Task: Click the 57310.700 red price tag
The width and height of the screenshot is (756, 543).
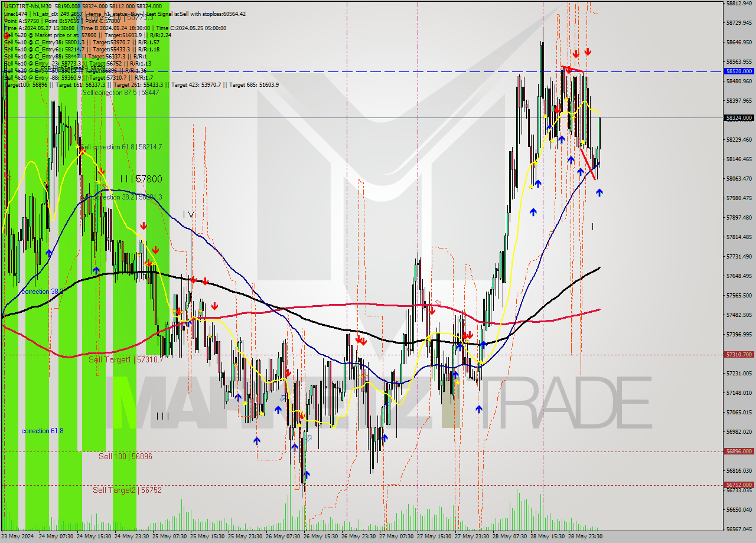Action: tap(739, 355)
